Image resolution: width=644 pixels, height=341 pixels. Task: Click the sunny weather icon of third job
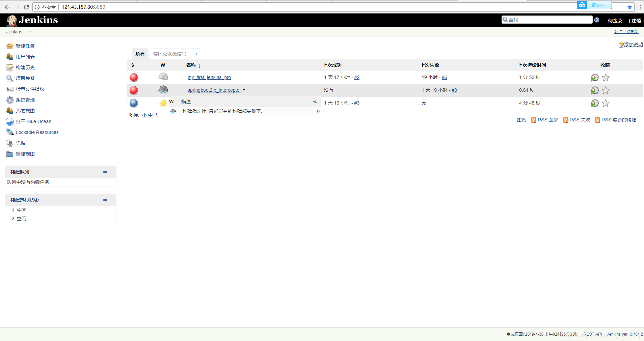pos(163,103)
